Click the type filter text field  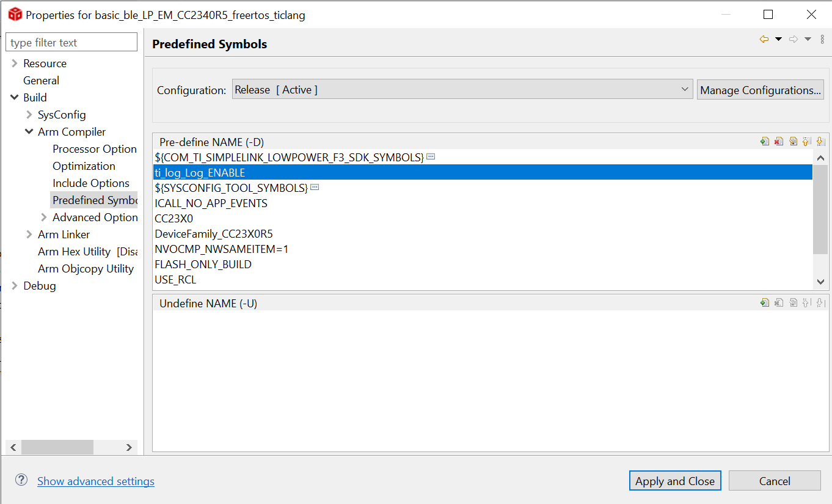[x=71, y=42]
